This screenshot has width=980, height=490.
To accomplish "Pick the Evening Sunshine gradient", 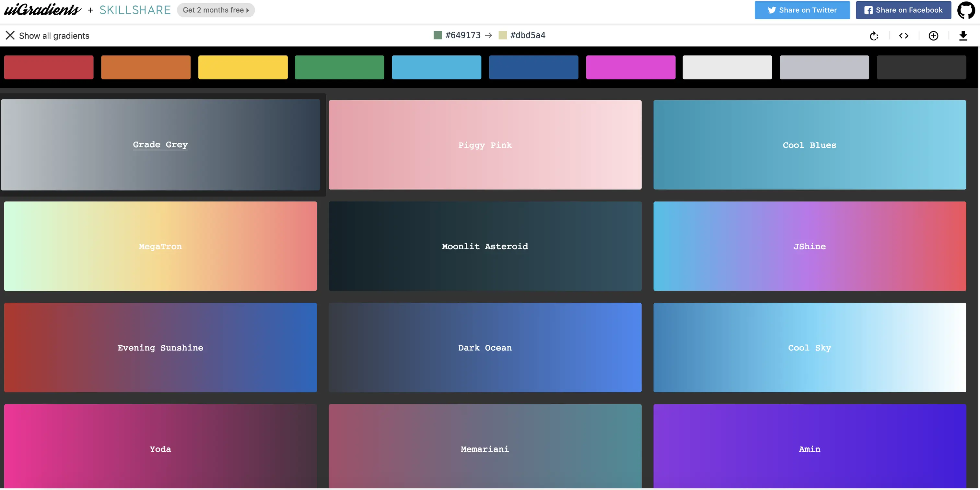I will pyautogui.click(x=160, y=347).
